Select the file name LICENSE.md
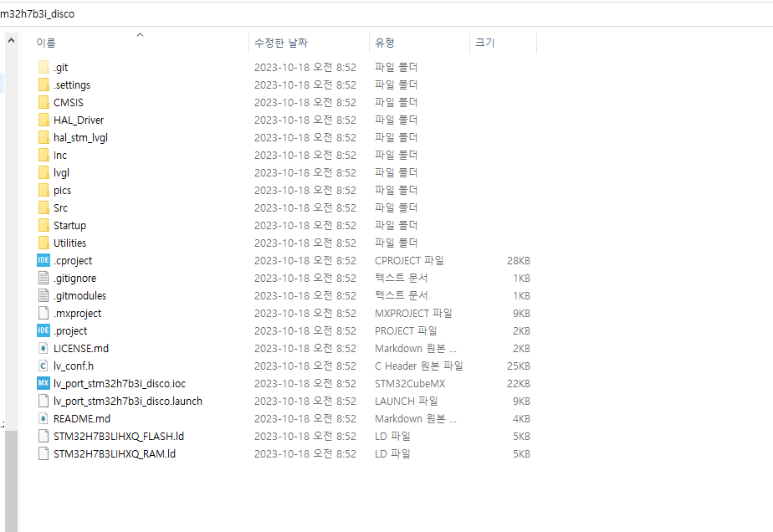The width and height of the screenshot is (773, 532). (81, 349)
